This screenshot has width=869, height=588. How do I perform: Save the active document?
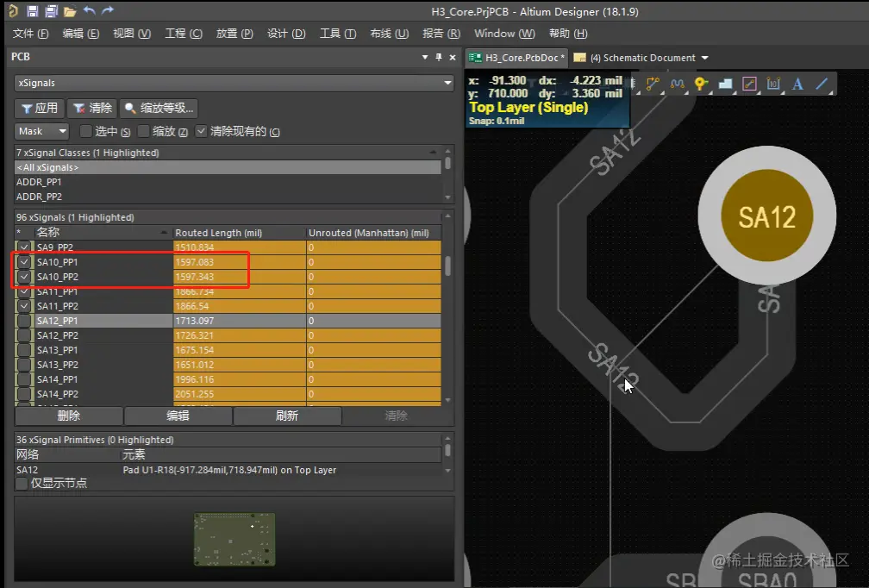tap(32, 10)
